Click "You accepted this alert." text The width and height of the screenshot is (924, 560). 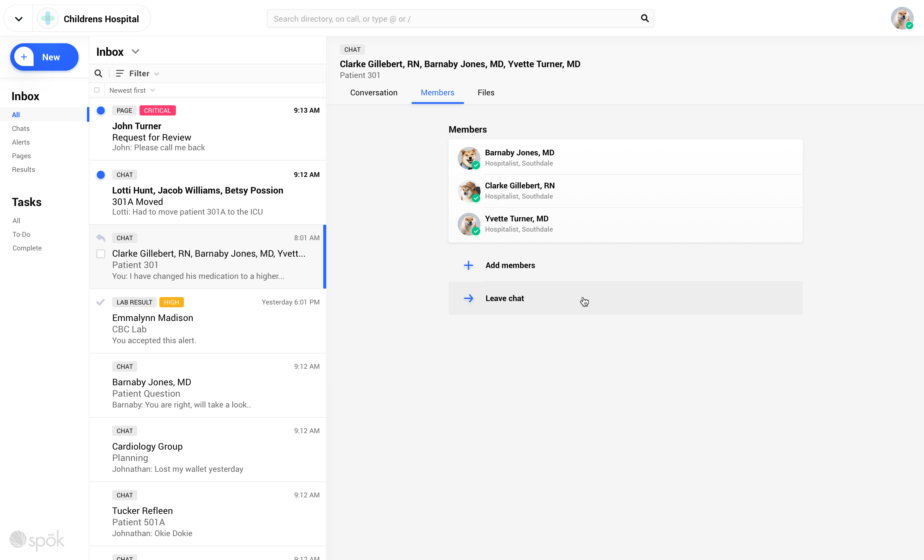[x=154, y=340]
